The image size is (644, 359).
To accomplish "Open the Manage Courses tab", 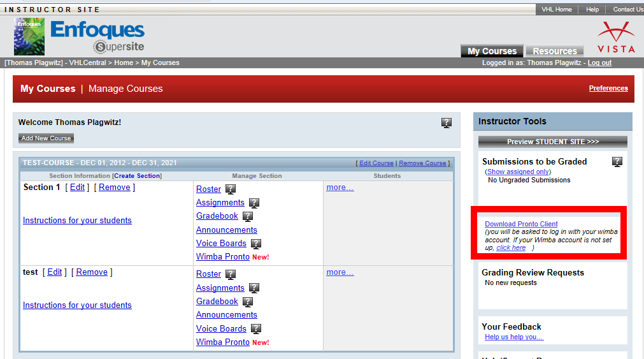I will (x=125, y=89).
